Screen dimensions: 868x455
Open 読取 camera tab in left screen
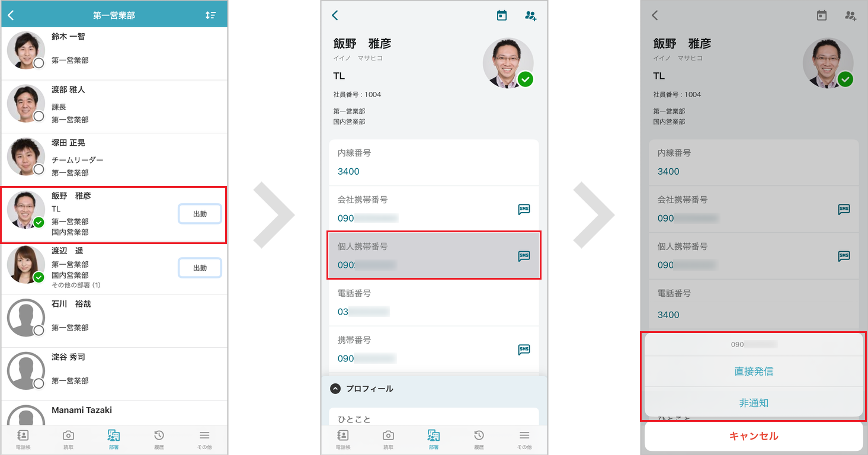tap(69, 440)
